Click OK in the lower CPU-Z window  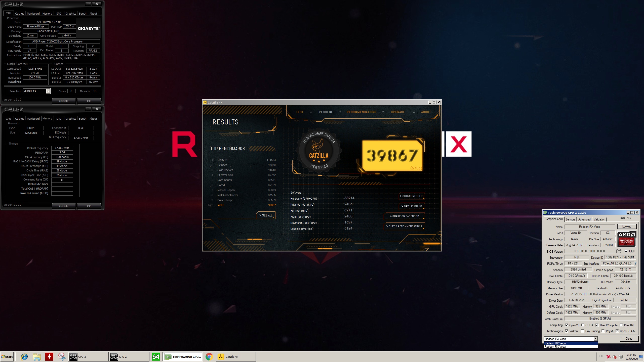[89, 206]
